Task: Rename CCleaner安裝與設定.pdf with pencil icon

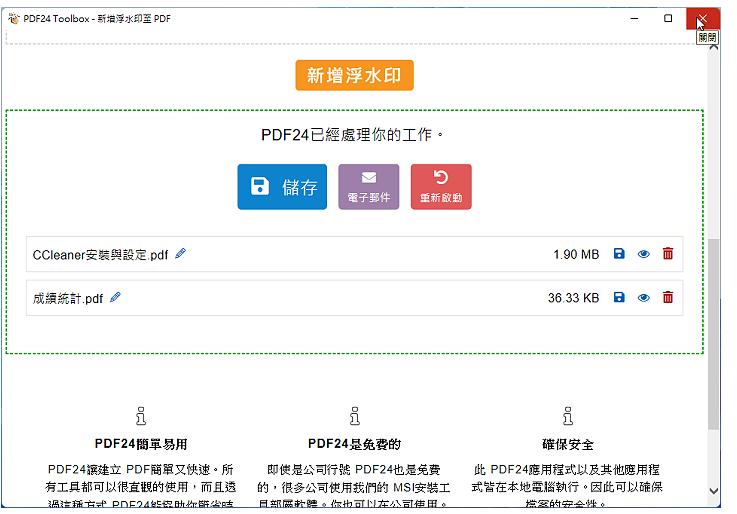Action: pos(180,254)
